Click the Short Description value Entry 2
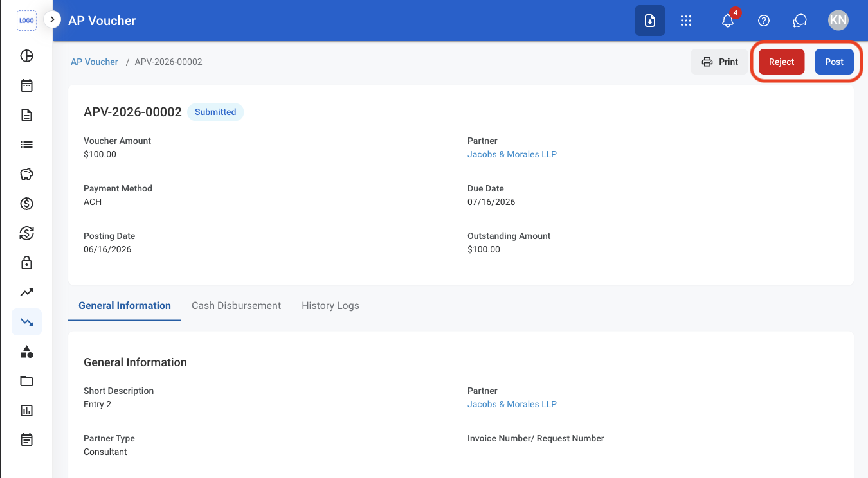 (97, 404)
